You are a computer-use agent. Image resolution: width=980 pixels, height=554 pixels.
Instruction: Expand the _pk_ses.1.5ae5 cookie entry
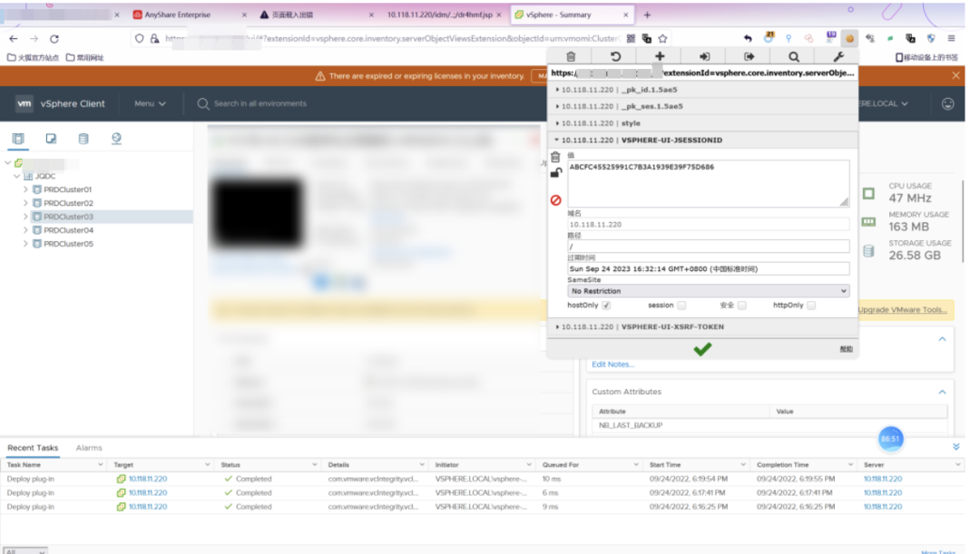point(702,106)
